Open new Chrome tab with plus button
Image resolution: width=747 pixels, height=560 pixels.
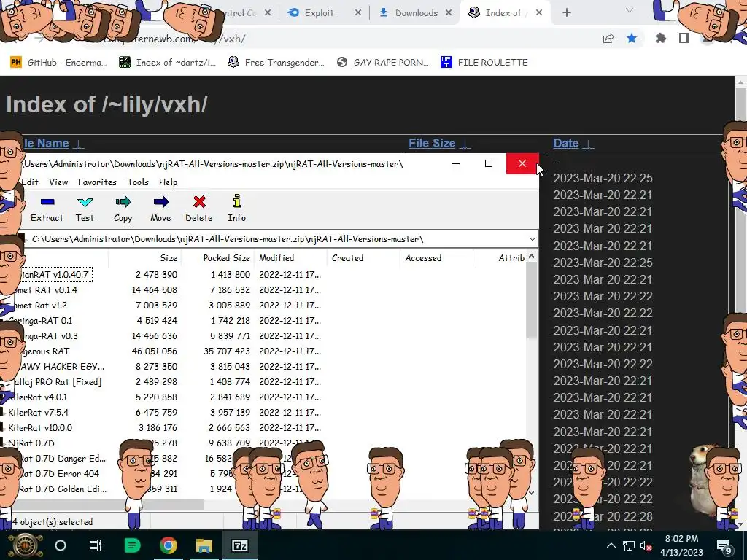(566, 13)
